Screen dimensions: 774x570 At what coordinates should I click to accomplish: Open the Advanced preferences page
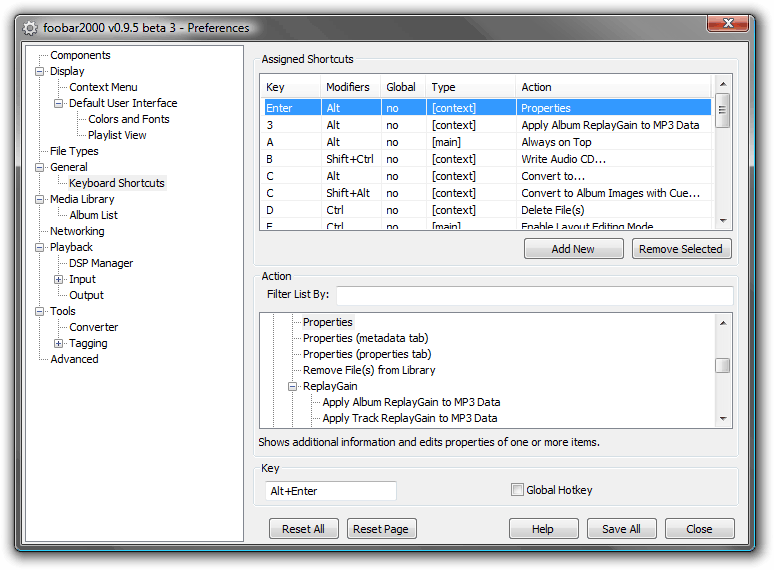click(74, 359)
